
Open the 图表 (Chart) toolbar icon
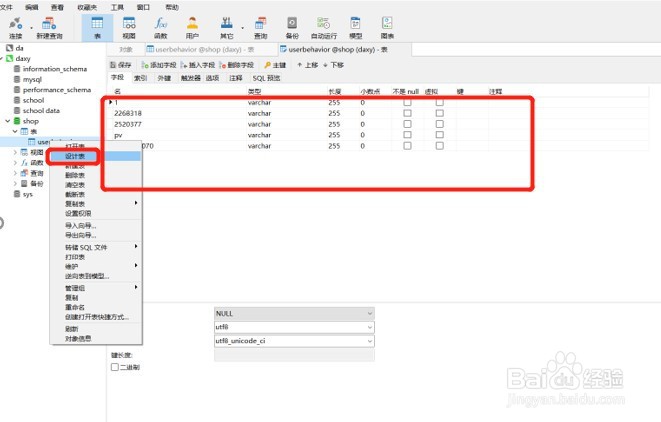pos(387,28)
